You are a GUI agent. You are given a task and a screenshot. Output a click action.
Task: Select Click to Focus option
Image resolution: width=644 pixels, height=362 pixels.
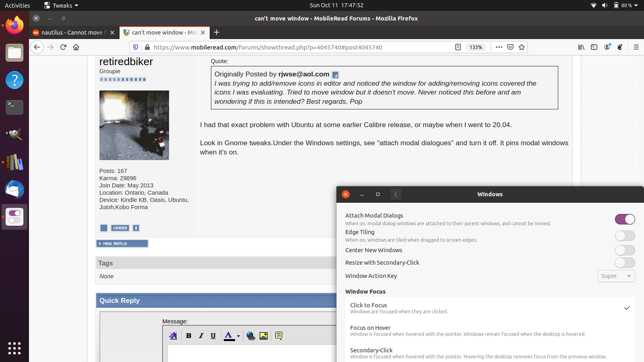(x=490, y=308)
